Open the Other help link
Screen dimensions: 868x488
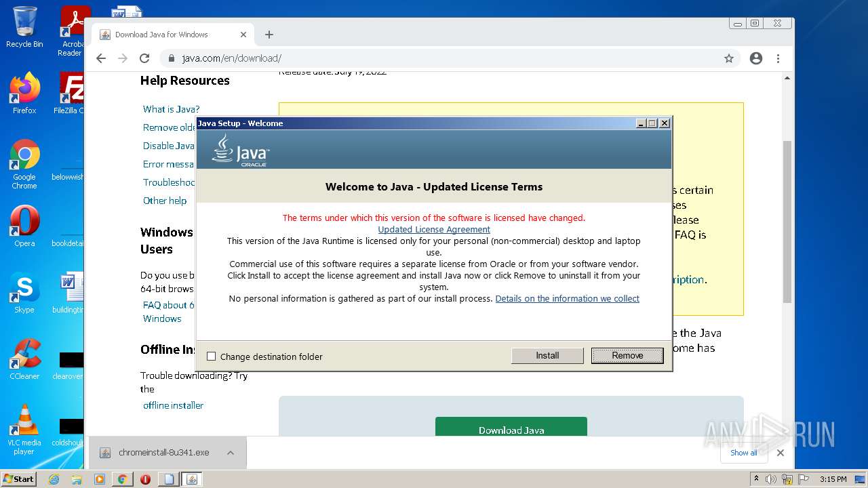(165, 201)
